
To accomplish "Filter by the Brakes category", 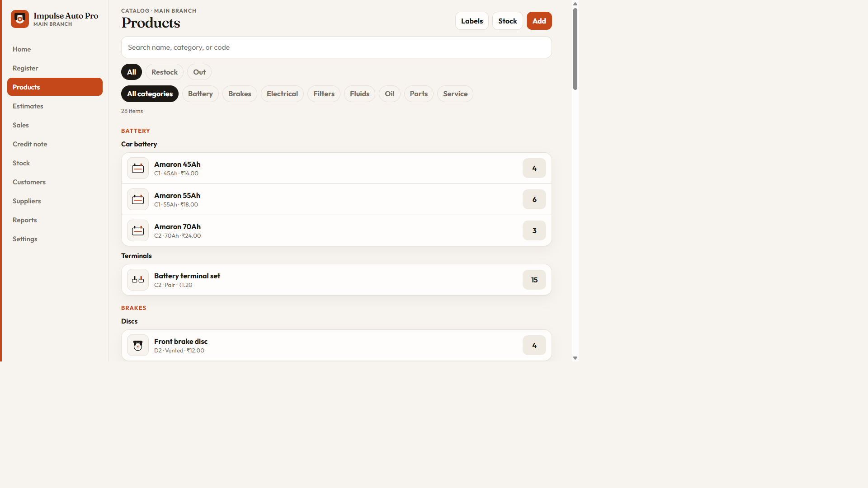I will [240, 94].
